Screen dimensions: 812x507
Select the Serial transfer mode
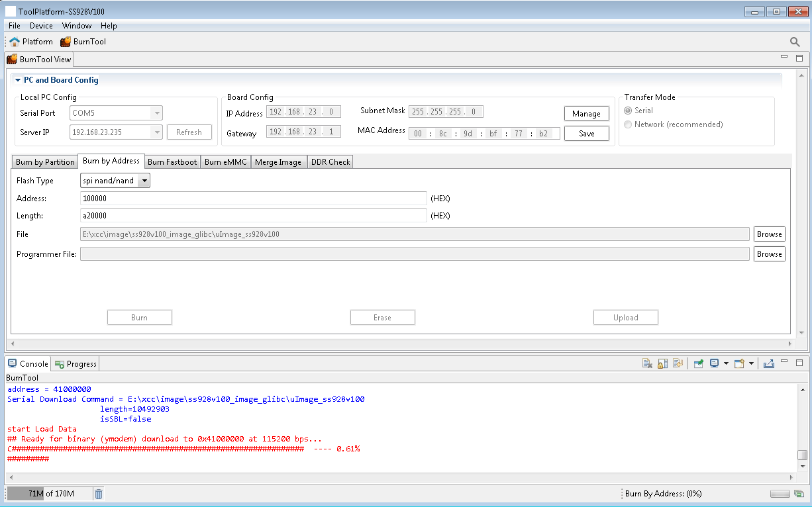[x=628, y=111]
